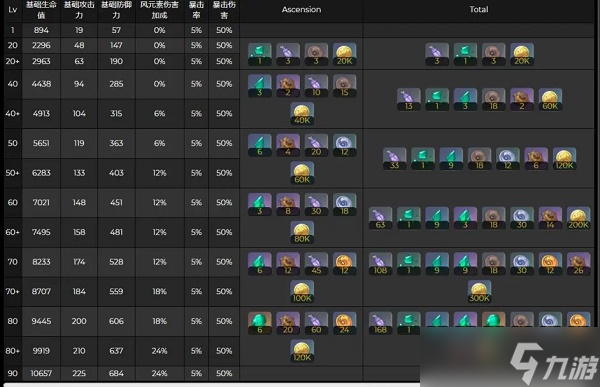Click the boss material icon labeled 20
The image size is (600, 387).
[x=288, y=323]
